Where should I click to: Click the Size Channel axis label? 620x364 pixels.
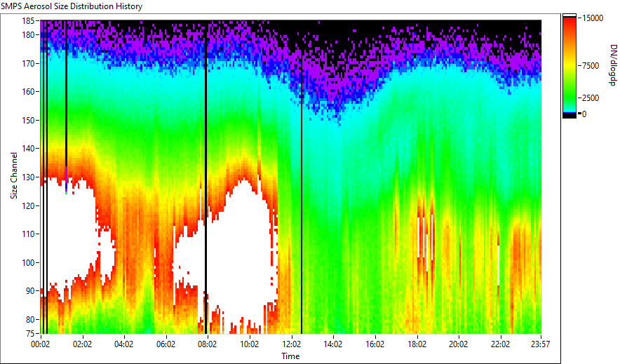tap(14, 175)
